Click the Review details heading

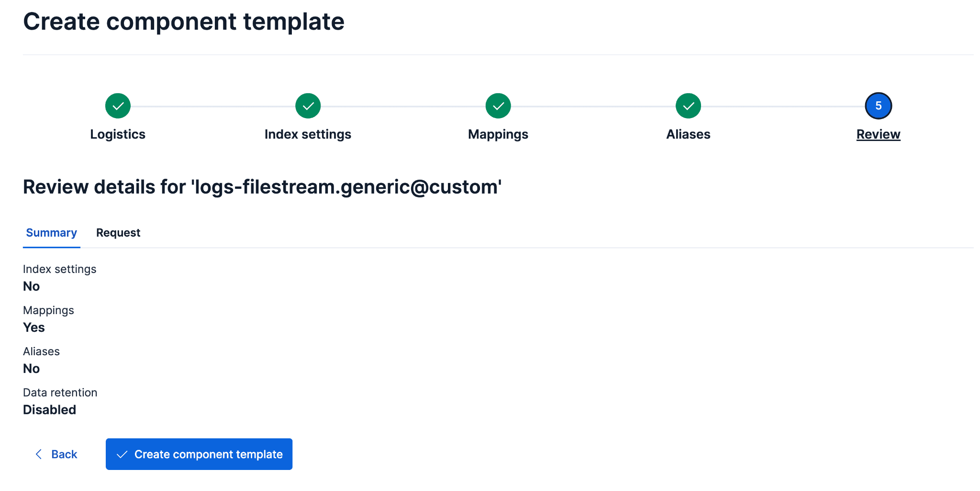pyautogui.click(x=262, y=187)
